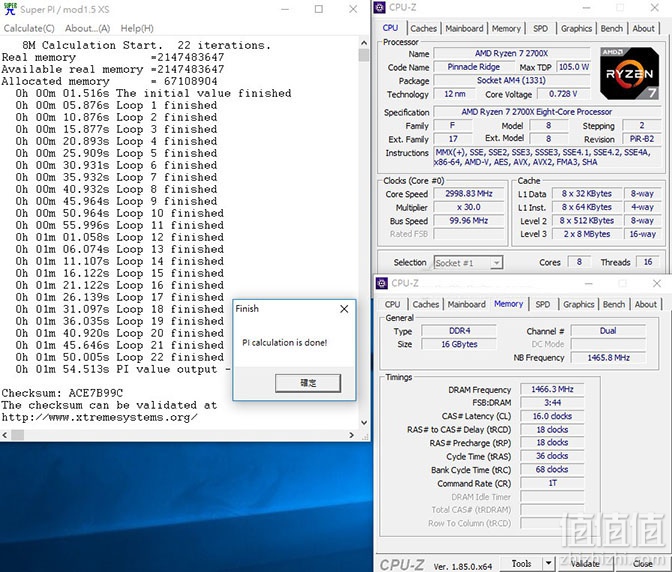
Task: Switch to Bench tab in upper CPU-Z window
Action: coord(612,28)
